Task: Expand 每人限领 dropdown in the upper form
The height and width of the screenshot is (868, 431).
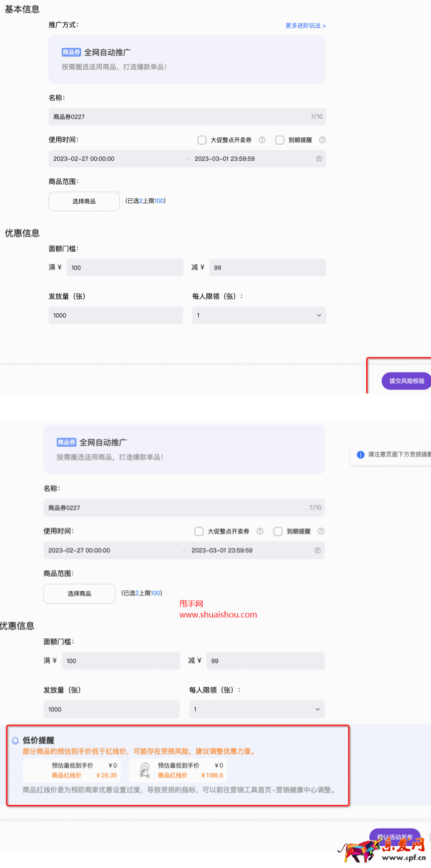Action: click(x=259, y=315)
